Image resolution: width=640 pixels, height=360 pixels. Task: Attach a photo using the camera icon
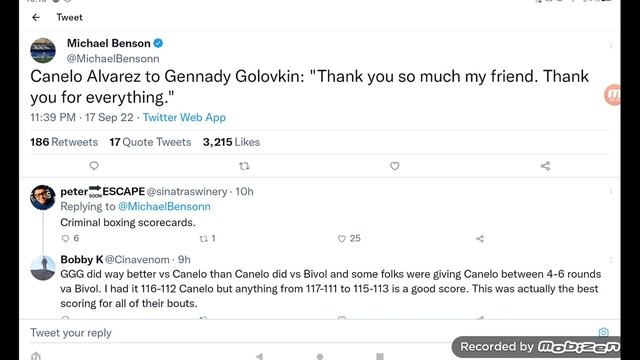click(x=603, y=332)
